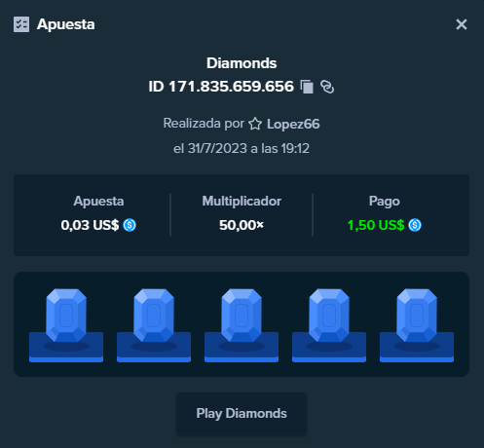Click the Diamonds game title

242,63
